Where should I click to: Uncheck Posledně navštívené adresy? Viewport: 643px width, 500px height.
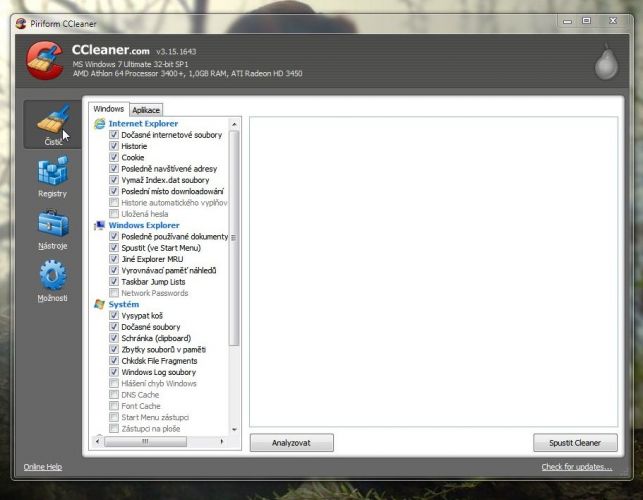pos(114,169)
